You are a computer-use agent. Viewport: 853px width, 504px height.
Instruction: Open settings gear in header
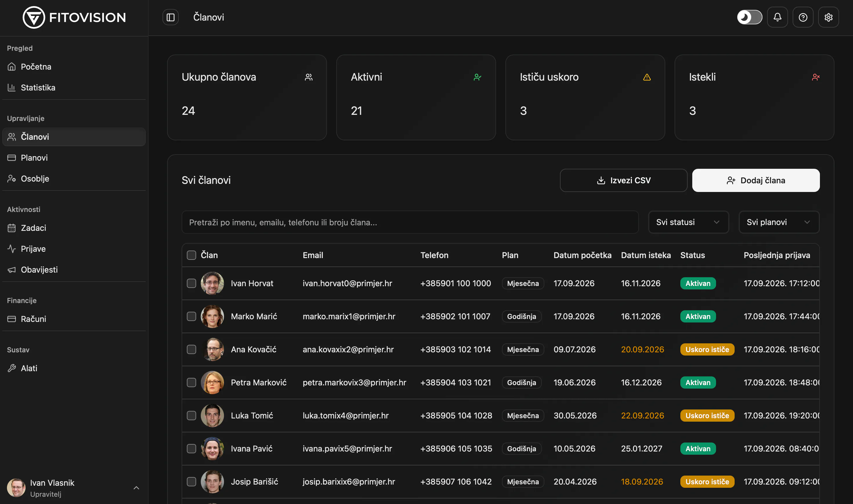(x=828, y=17)
